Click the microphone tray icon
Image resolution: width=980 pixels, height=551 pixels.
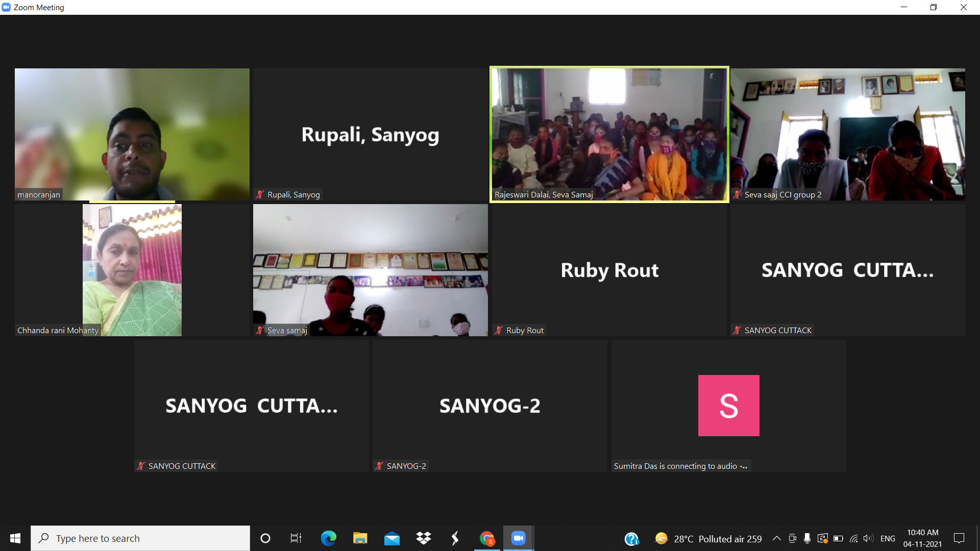point(807,538)
